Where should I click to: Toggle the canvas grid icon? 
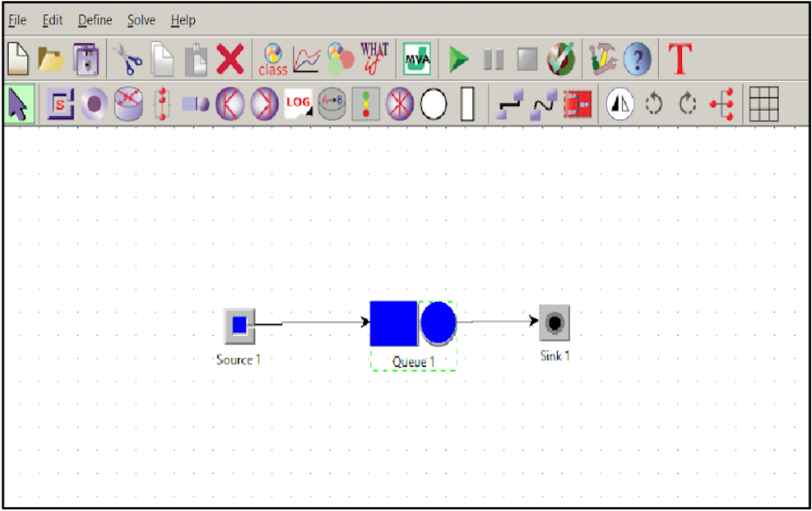pyautogui.click(x=765, y=105)
